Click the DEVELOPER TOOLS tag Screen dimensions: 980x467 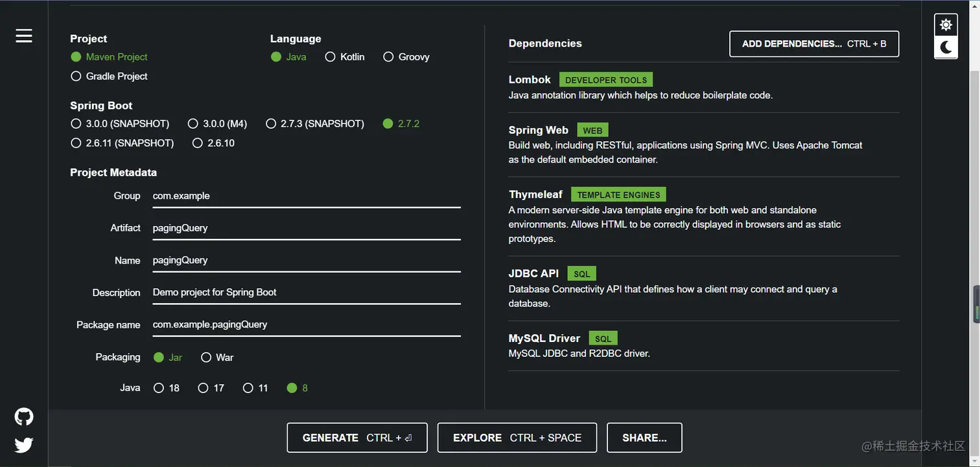coord(606,80)
